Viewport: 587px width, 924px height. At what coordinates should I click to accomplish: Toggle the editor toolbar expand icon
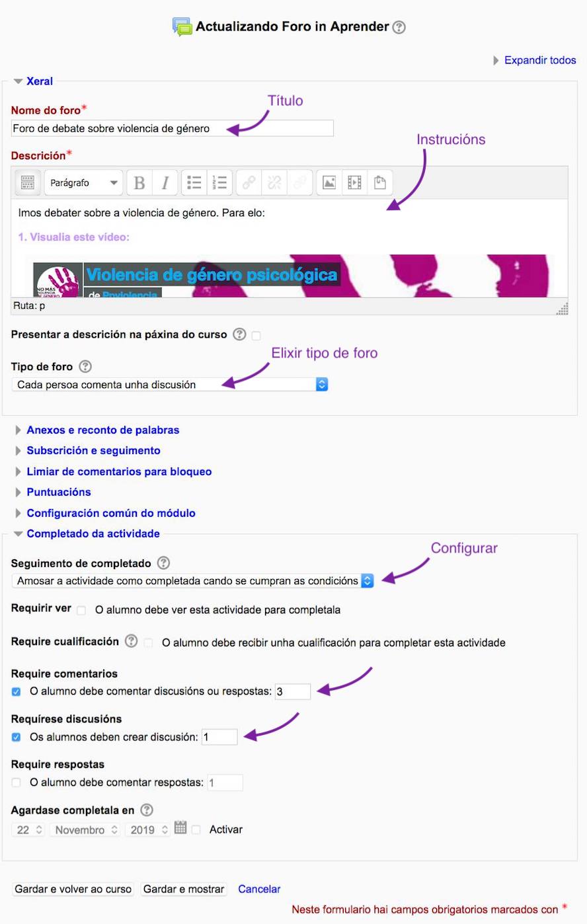(27, 183)
